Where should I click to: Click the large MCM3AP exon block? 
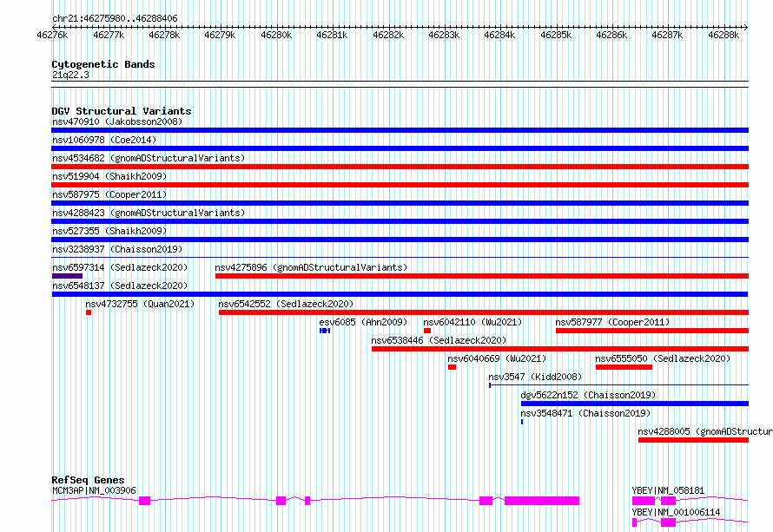(542, 501)
